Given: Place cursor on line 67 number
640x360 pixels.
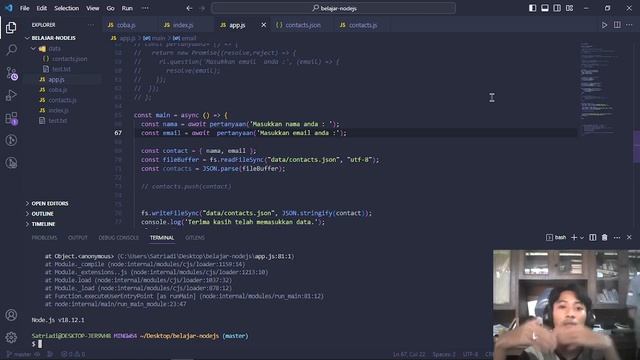Looking at the screenshot, I should click(118, 133).
